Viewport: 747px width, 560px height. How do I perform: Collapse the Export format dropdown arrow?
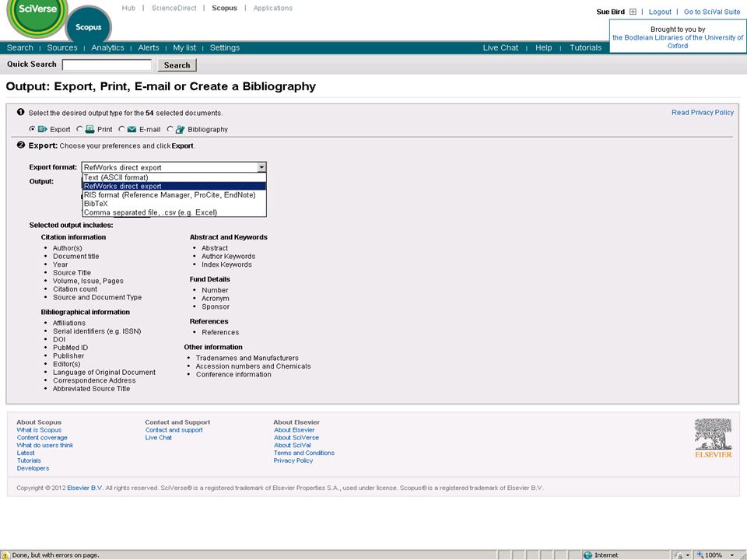click(261, 167)
